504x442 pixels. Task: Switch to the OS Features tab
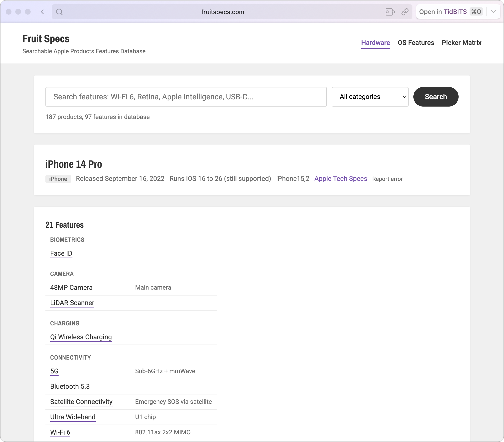416,43
